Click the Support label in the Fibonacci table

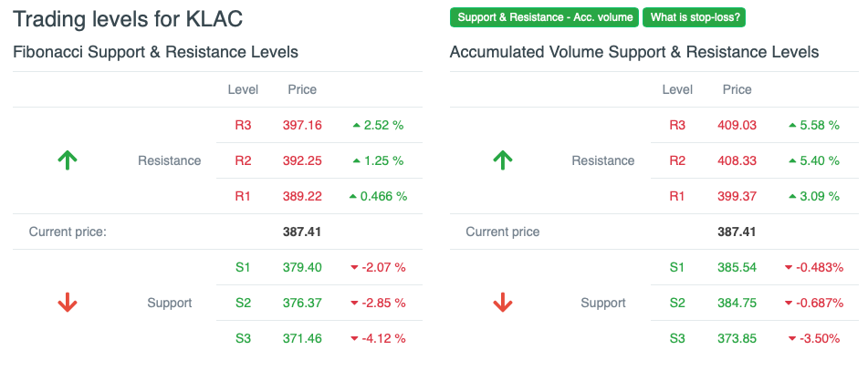[170, 303]
